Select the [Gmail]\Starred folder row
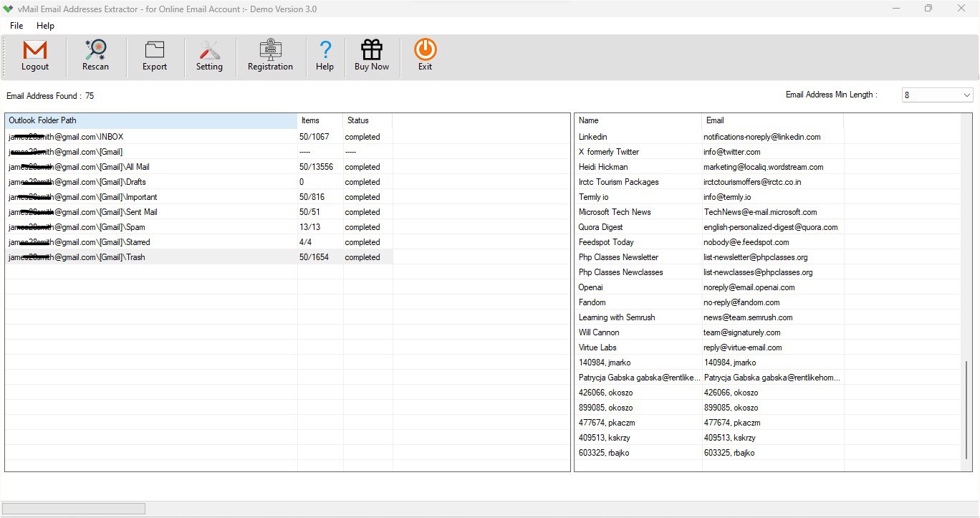 coord(199,242)
